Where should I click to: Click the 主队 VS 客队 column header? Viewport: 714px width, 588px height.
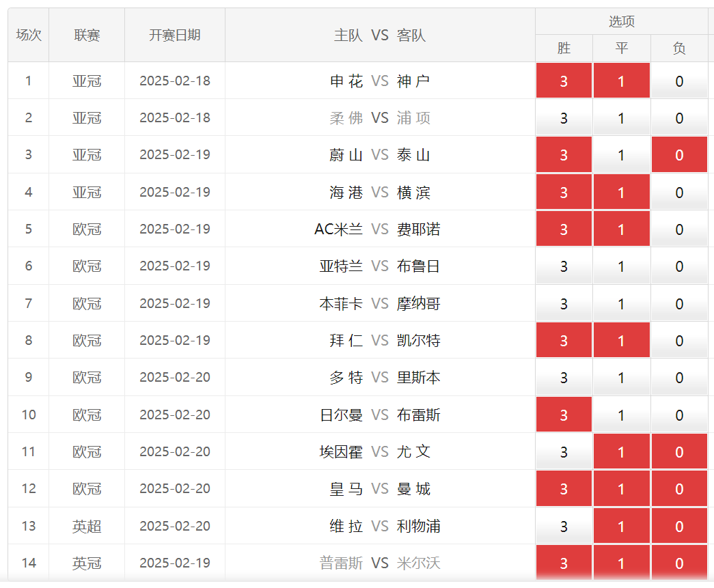coord(380,35)
